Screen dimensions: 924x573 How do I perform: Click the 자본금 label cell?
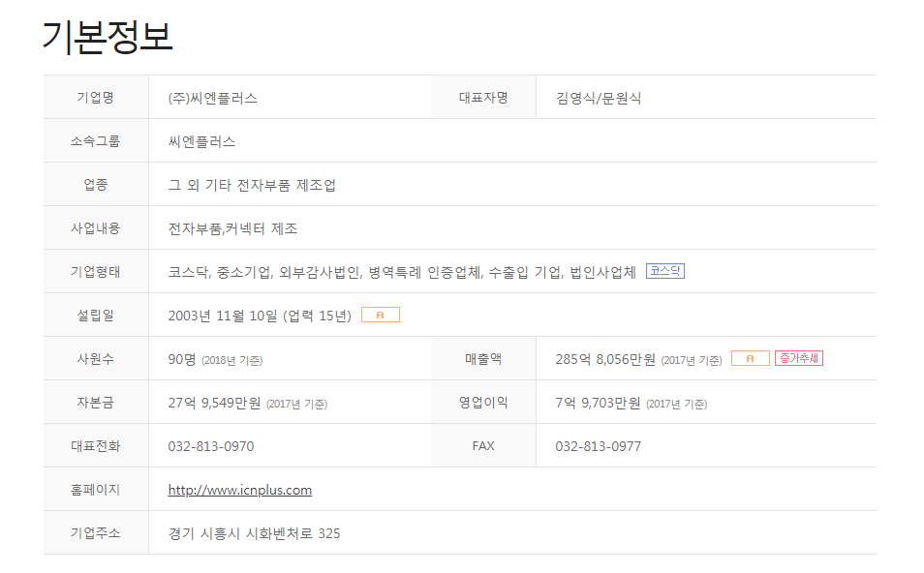tap(96, 403)
